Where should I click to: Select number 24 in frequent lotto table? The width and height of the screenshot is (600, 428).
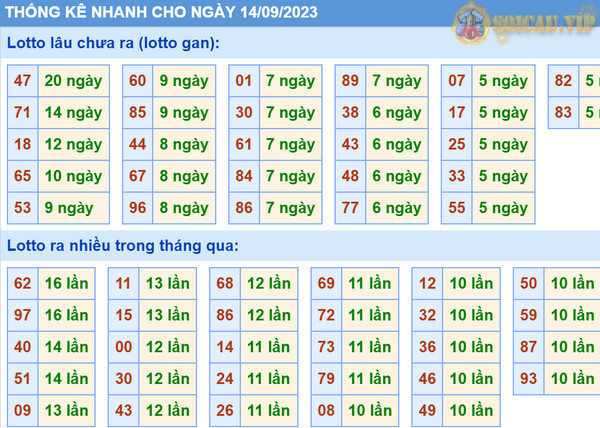(x=225, y=379)
